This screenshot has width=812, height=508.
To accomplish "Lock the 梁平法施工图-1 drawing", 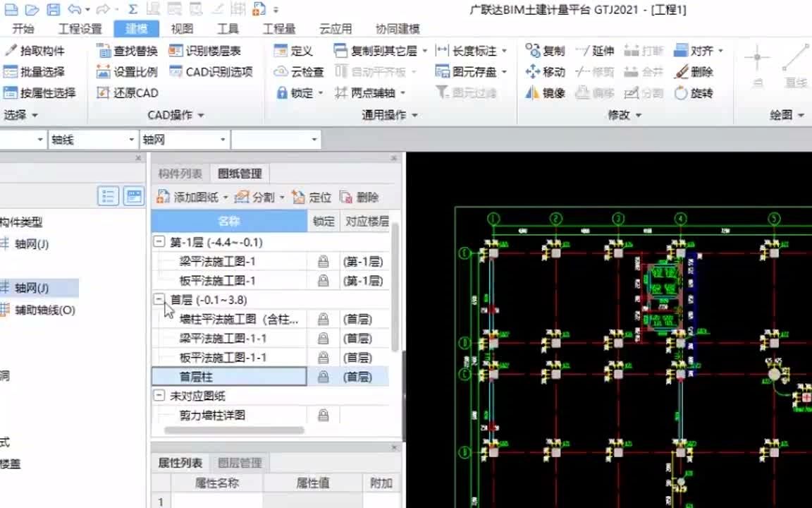I will 322,262.
